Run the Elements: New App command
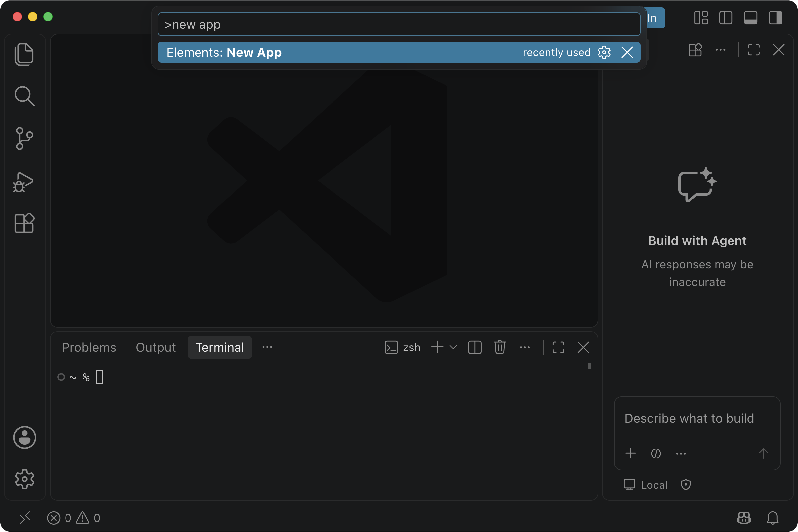Viewport: 798px width, 532px height. click(x=399, y=52)
